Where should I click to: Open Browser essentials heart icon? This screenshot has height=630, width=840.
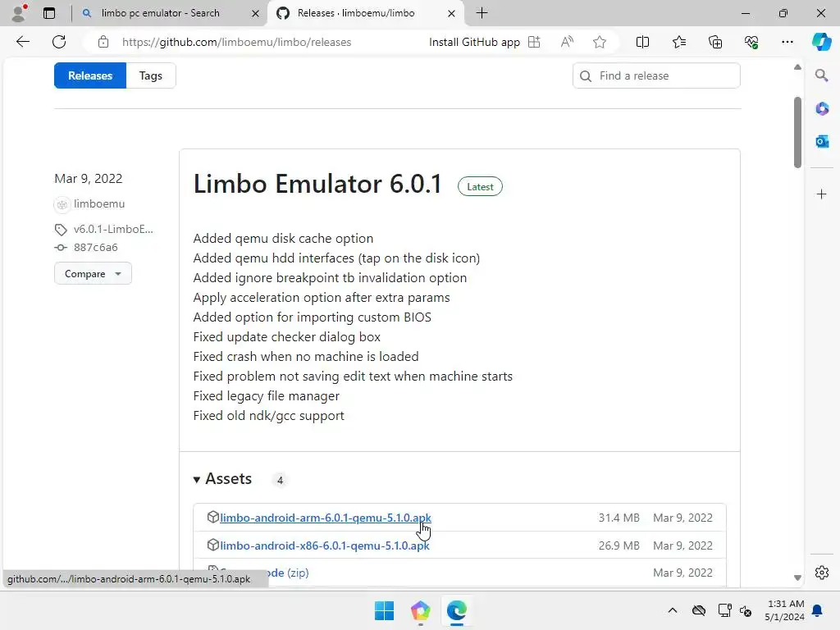751,42
